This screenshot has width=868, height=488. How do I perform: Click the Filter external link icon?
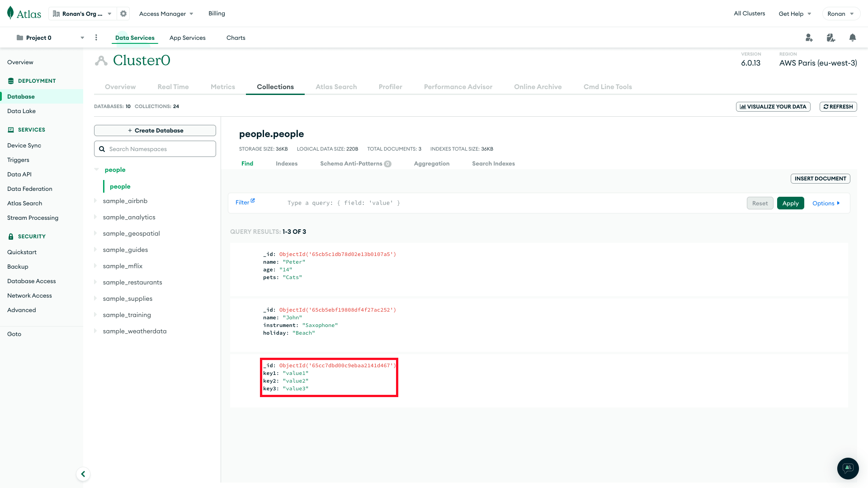(x=253, y=200)
